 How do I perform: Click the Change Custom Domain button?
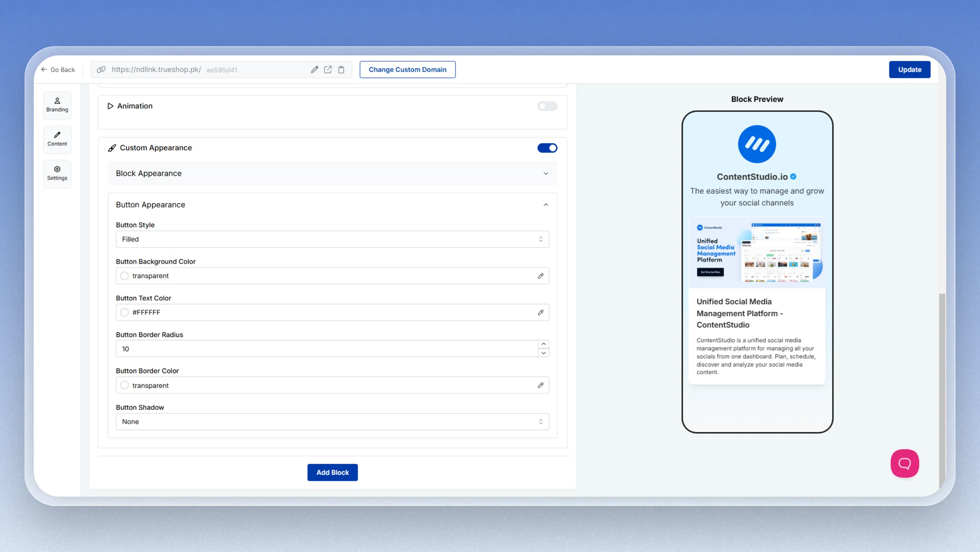pos(407,69)
